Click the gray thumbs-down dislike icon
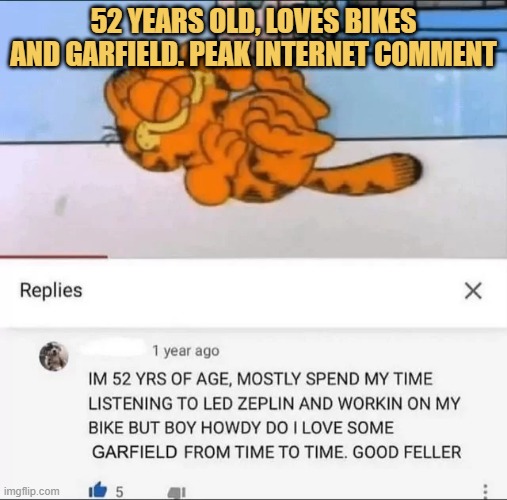The image size is (507, 500). pos(176,493)
